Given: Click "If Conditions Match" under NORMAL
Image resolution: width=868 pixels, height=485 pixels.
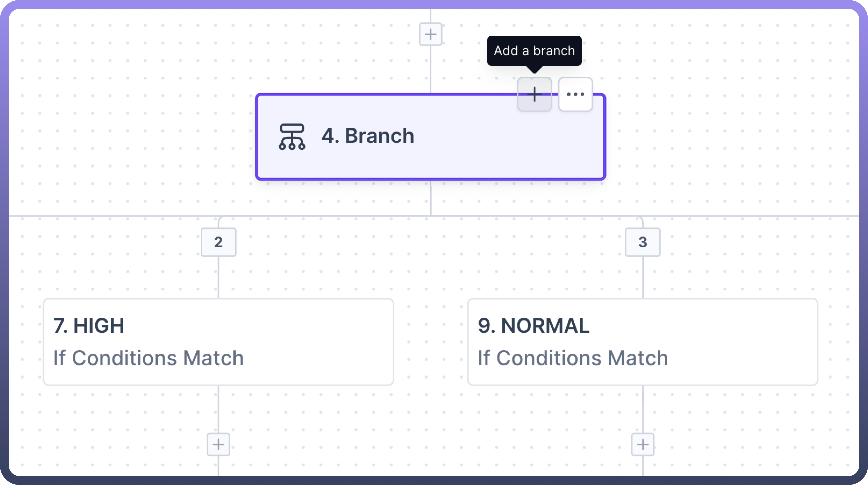Looking at the screenshot, I should tap(573, 358).
